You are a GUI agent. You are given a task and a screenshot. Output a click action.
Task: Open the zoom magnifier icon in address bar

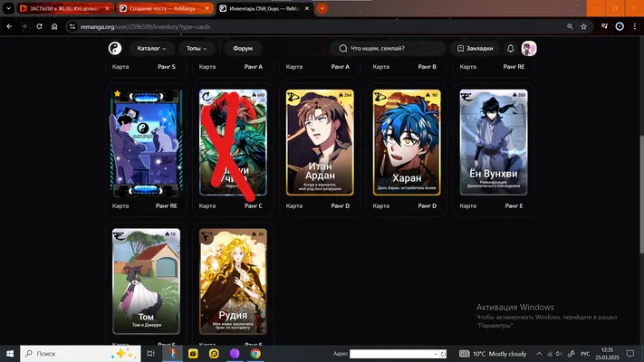click(570, 26)
